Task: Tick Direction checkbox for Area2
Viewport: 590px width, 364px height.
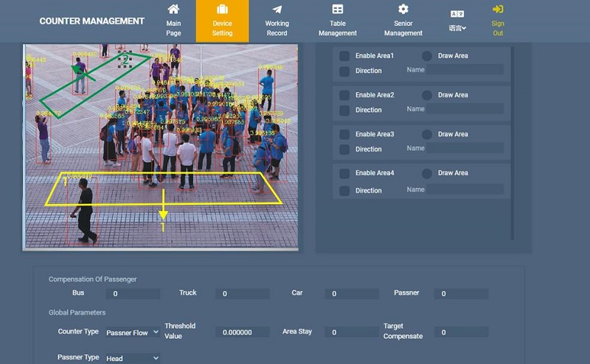Action: (x=344, y=111)
